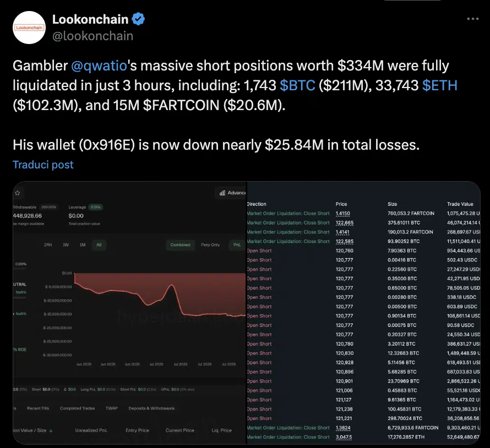Select the 24H time range
The width and height of the screenshot is (490, 448).
(x=48, y=245)
